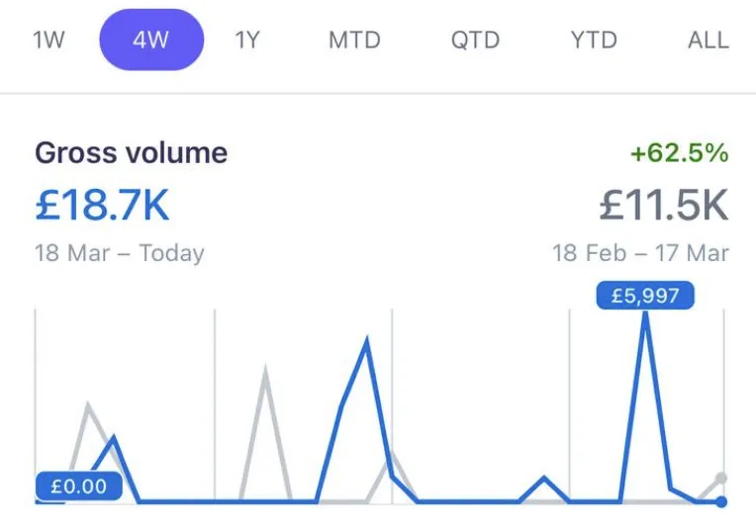Show the ALL time range

tap(709, 40)
